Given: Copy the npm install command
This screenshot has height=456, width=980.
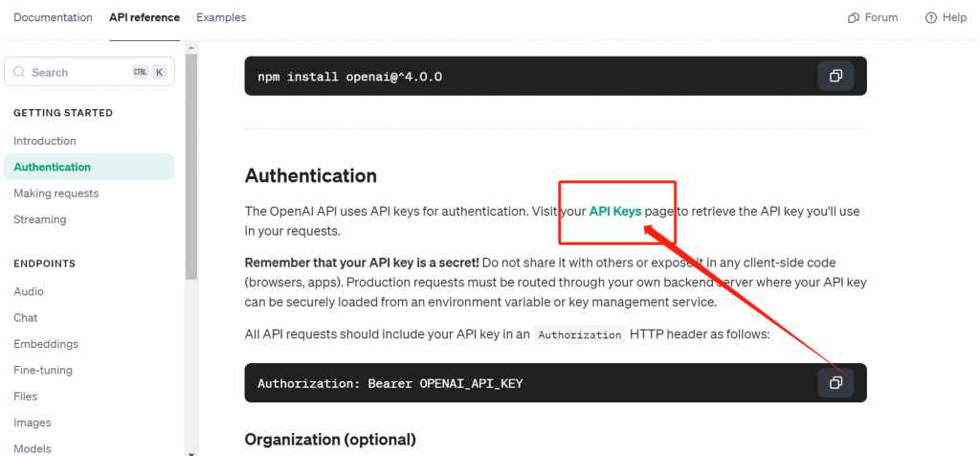Looking at the screenshot, I should 835,77.
